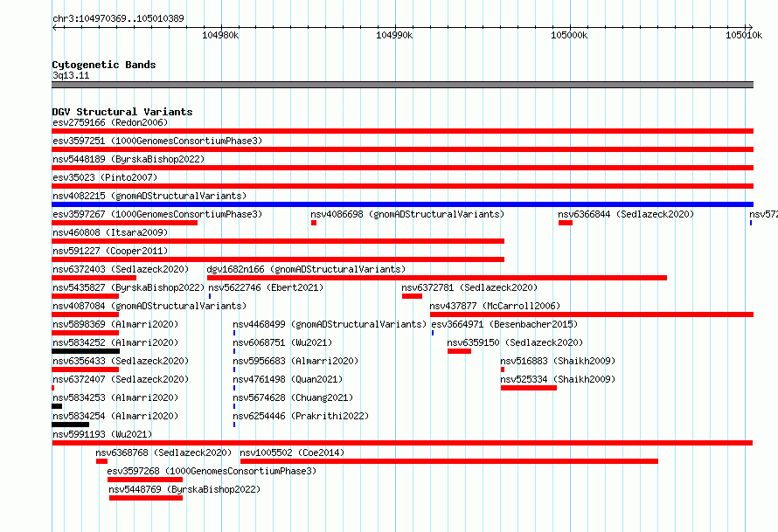The width and height of the screenshot is (778, 532).
Task: Open nsv4468499 (gnomADStructuralVariants) variant
Action: 330,324
